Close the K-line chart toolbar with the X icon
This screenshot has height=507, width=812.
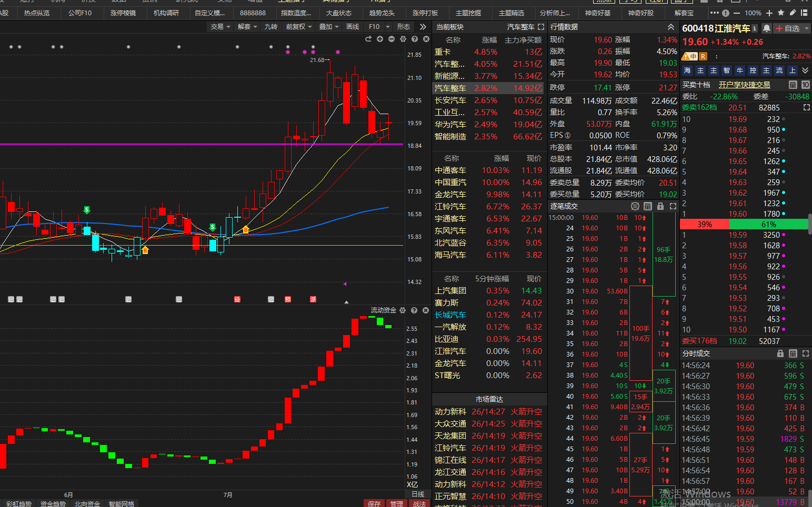click(x=426, y=39)
